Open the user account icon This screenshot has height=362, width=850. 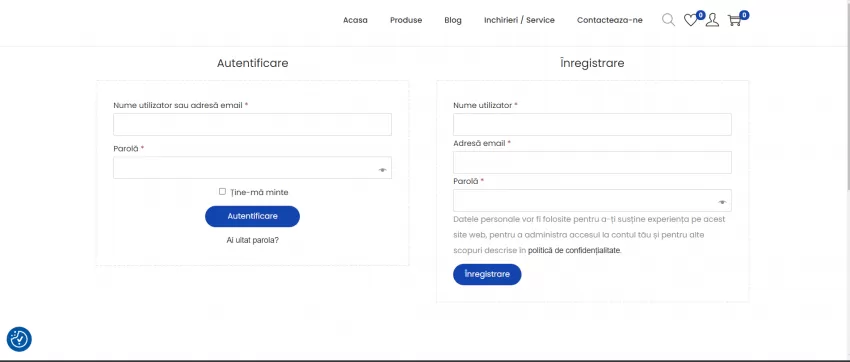[x=712, y=21]
